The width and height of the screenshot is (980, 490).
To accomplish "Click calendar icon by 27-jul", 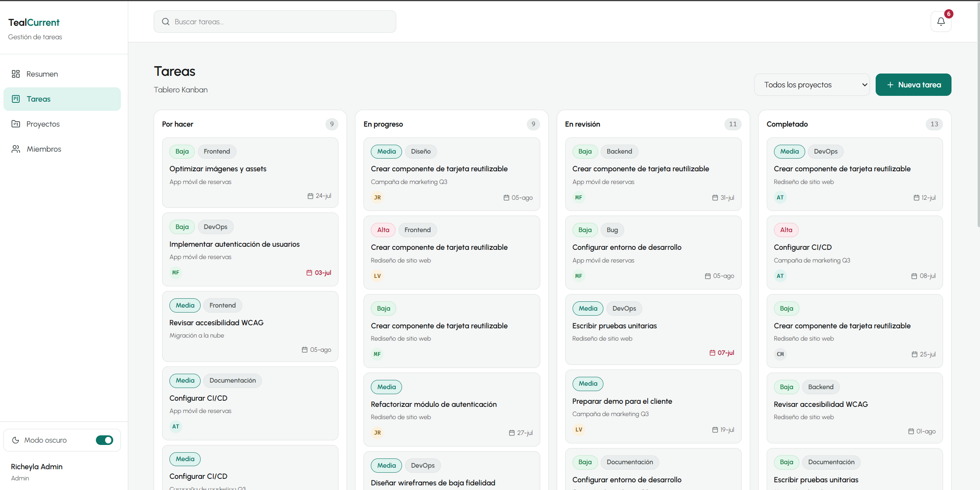I will click(512, 433).
